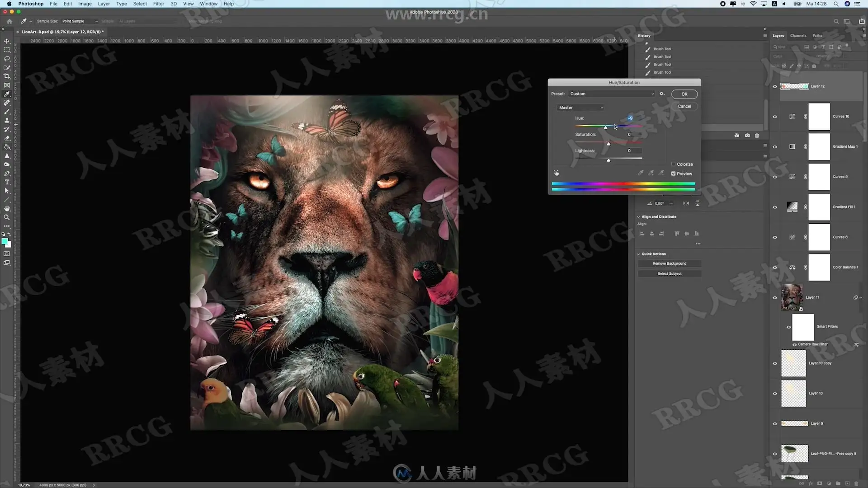The image size is (868, 488).
Task: Swap foreground and background colors
Action: pyautogui.click(x=9, y=234)
